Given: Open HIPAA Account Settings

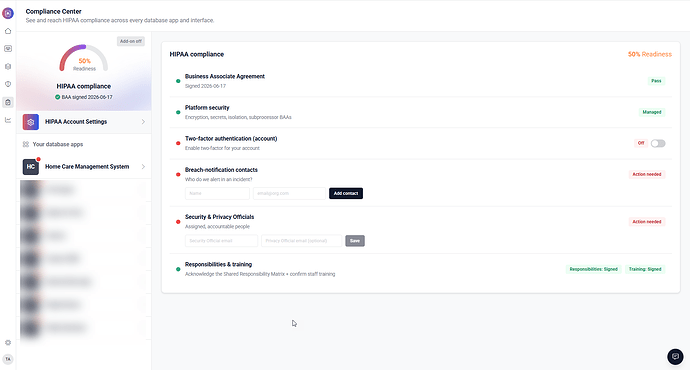Looking at the screenshot, I should point(84,122).
